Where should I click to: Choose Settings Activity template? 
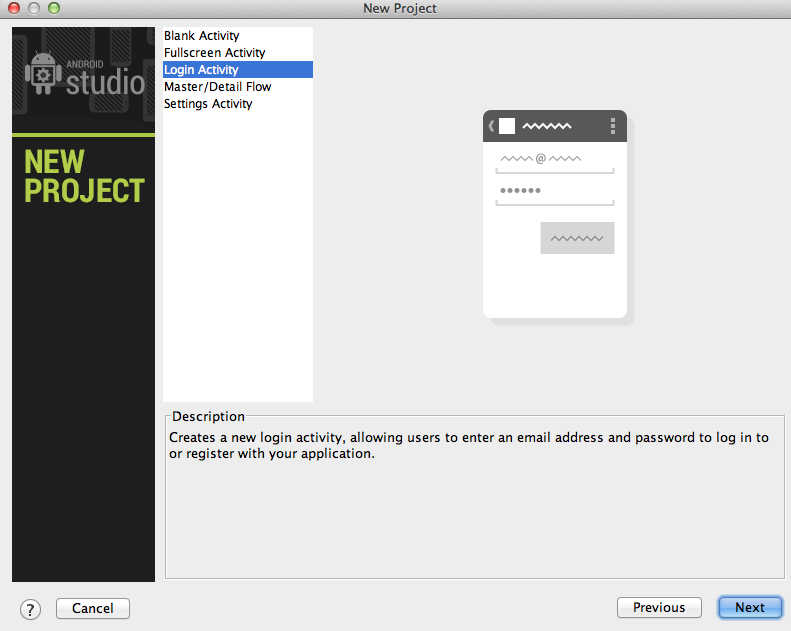238,103
